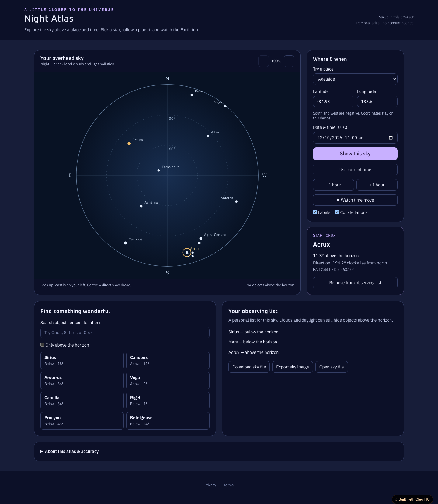Enable Only above the horizon filter
Viewport: 438px width, 504px height.
(x=43, y=345)
